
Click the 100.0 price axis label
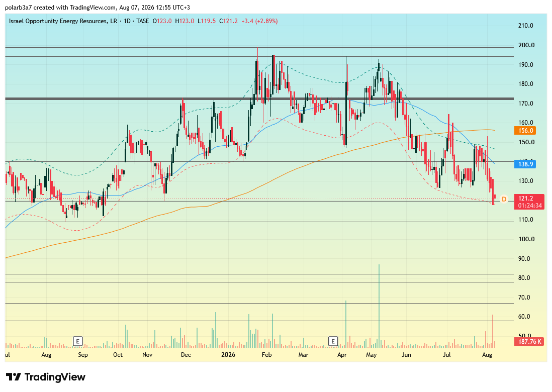[x=526, y=239]
